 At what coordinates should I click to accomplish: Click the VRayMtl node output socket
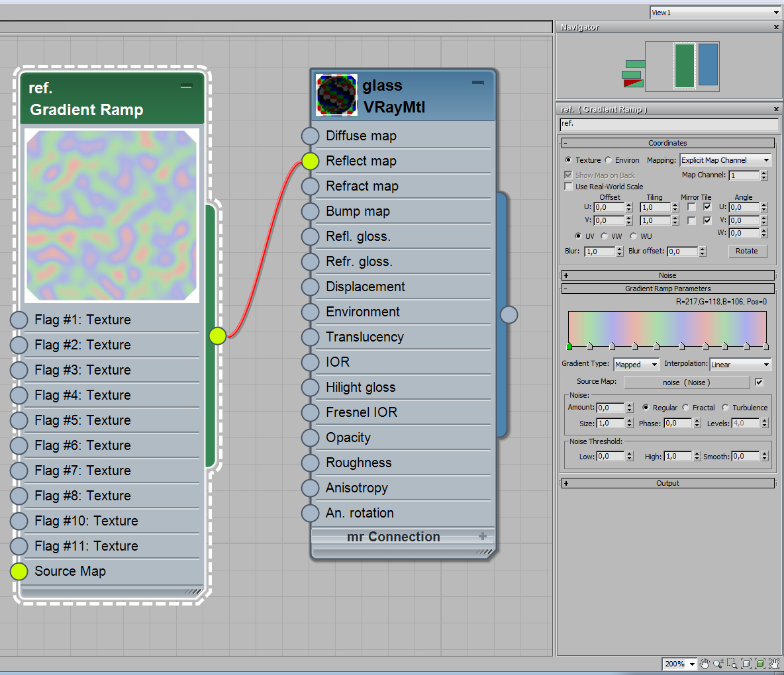509,315
